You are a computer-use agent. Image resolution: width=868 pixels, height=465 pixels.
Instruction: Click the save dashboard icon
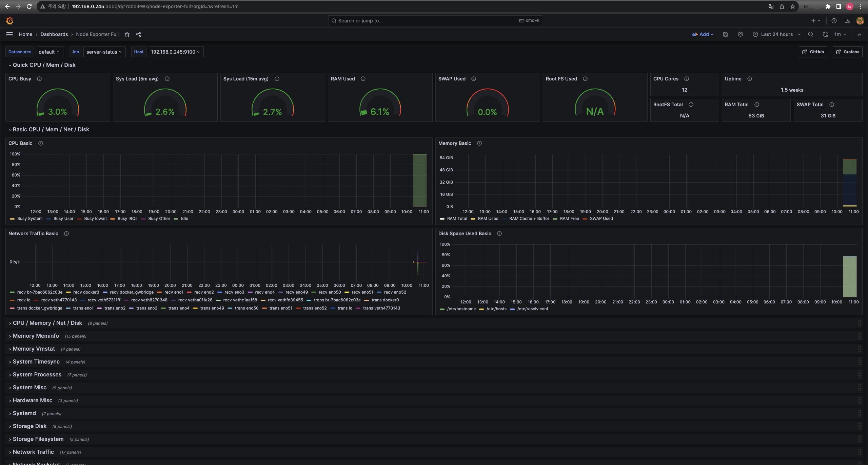click(x=726, y=34)
